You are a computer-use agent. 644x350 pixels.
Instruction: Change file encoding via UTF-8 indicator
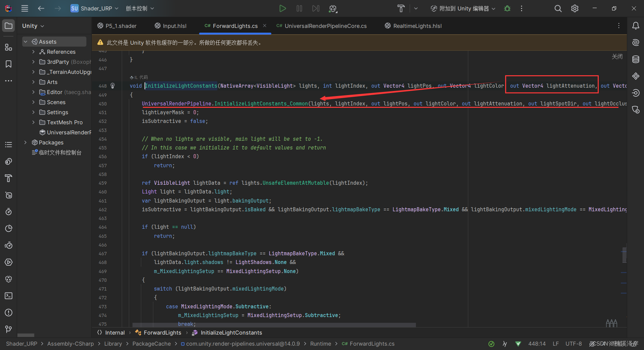point(574,344)
